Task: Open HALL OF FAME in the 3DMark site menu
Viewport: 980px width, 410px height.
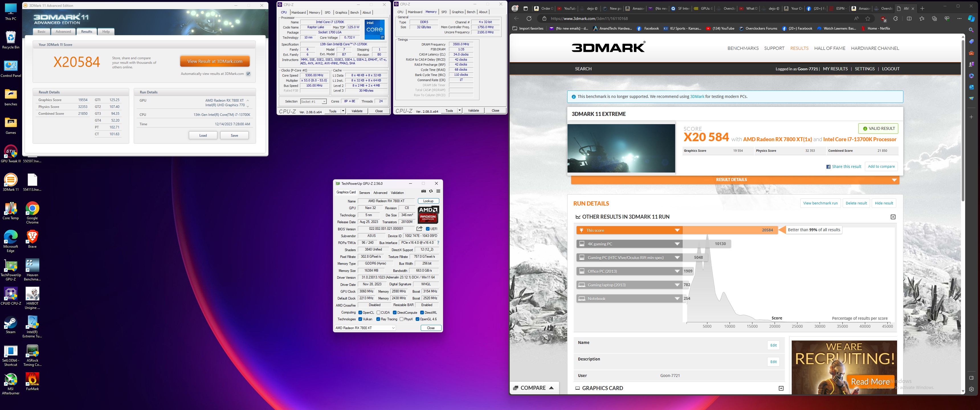Action: click(830, 48)
